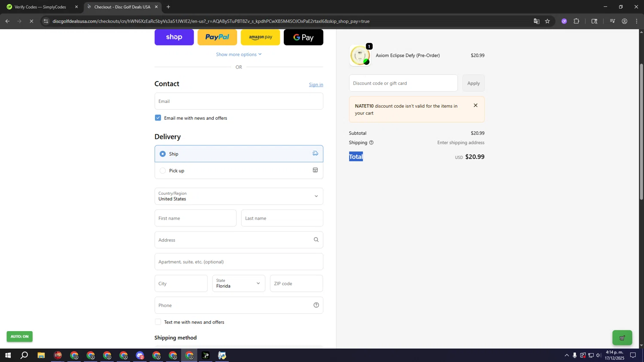Click the Address field search magnifier icon
644x362 pixels.
[316, 240]
